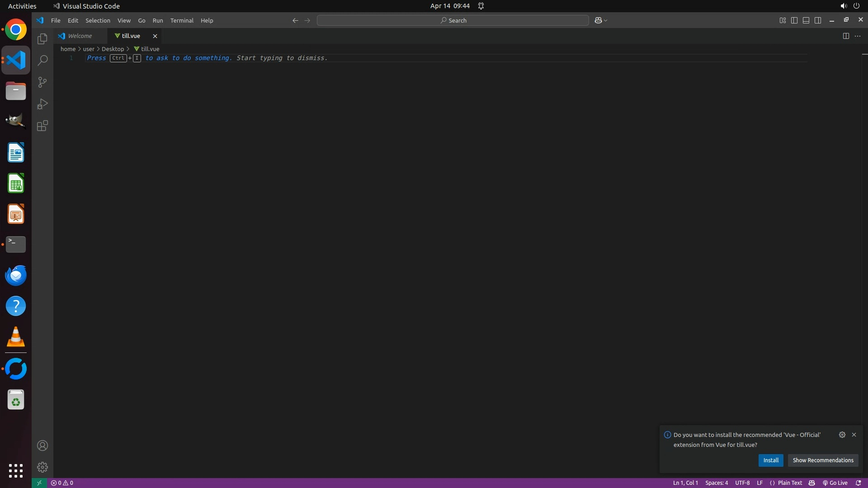Toggle the secondary side bar layout button

[817, 20]
